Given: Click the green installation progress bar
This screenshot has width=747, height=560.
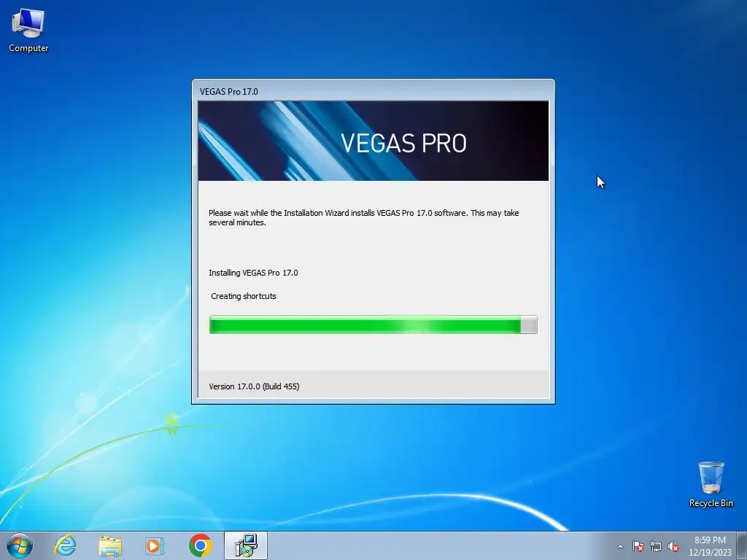Looking at the screenshot, I should (373, 324).
